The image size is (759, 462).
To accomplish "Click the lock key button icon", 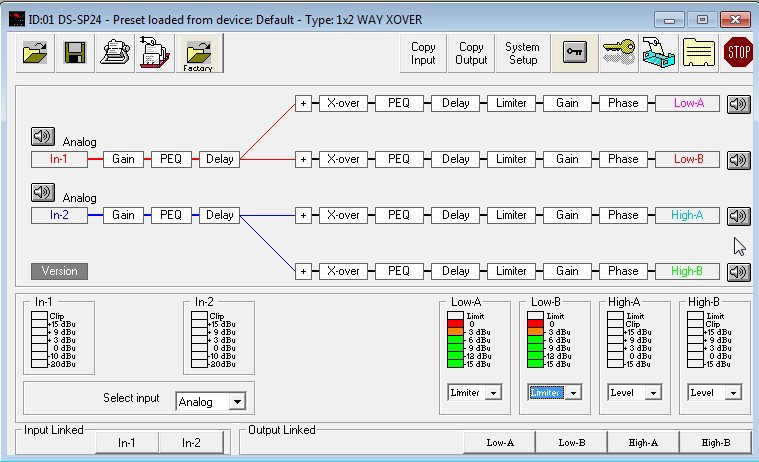I will 574,53.
